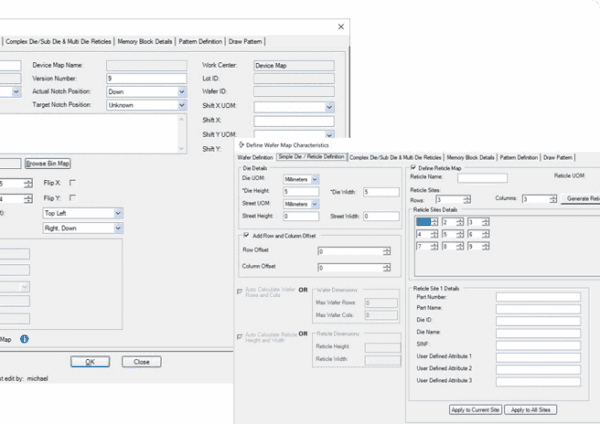600x424 pixels.
Task: Switch to the Memory Block Details tab
Action: (x=470, y=157)
